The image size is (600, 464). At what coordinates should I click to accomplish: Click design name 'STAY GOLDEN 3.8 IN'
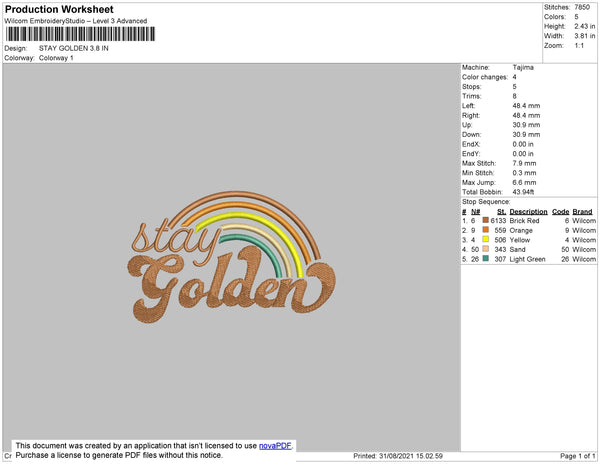[73, 48]
